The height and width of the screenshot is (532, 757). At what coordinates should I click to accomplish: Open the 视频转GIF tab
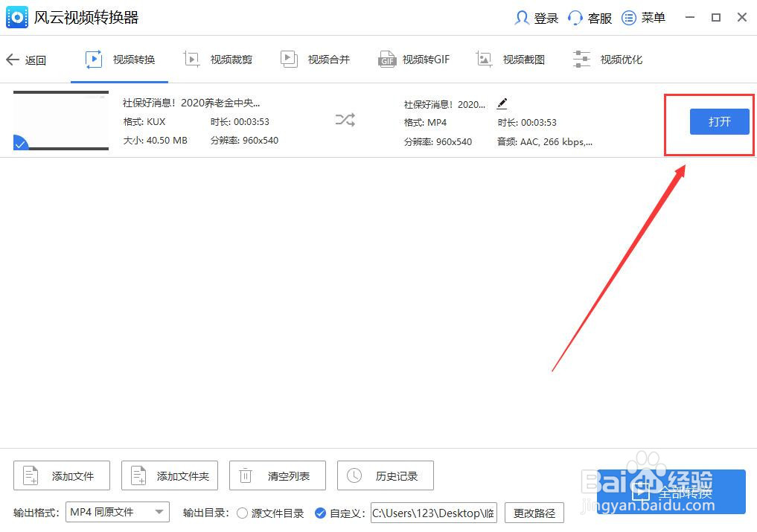tap(414, 59)
